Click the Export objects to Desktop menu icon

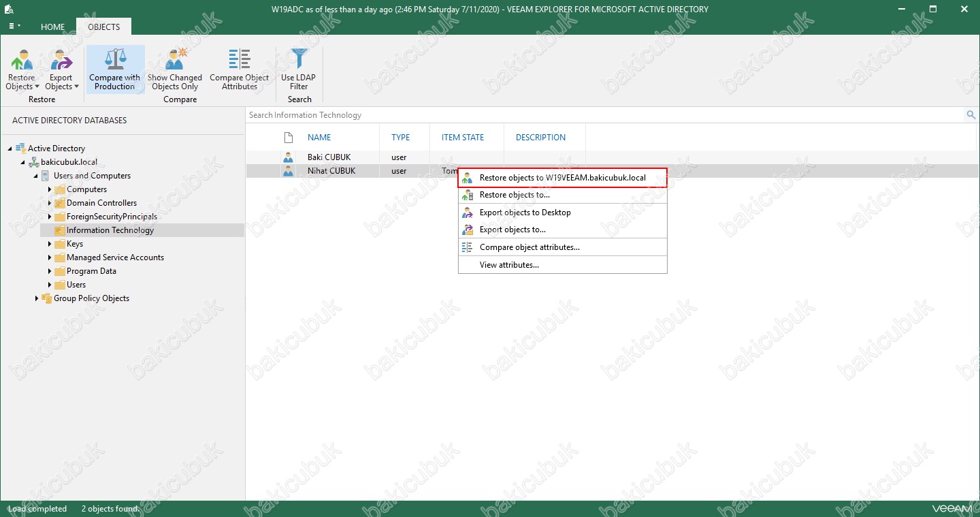(467, 213)
